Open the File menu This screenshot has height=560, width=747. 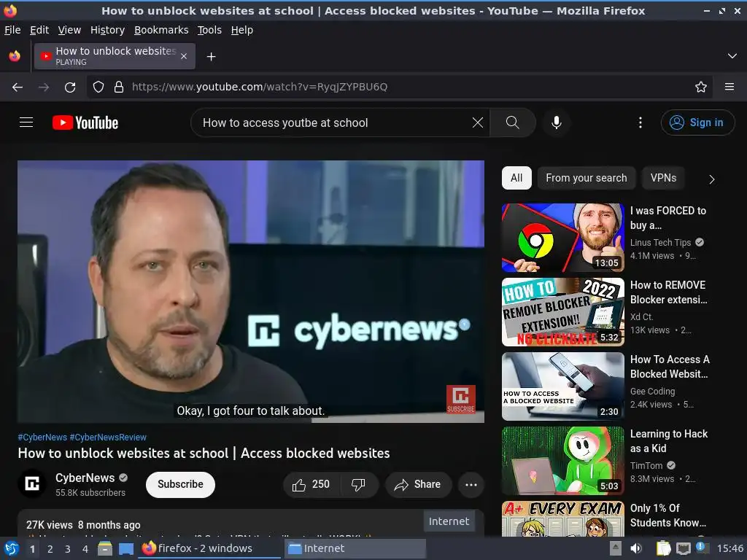click(x=12, y=30)
